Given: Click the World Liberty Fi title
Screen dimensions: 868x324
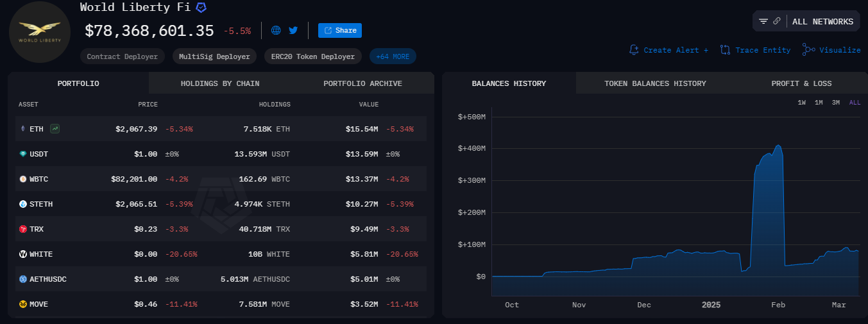Looking at the screenshot, I should click(x=135, y=8).
